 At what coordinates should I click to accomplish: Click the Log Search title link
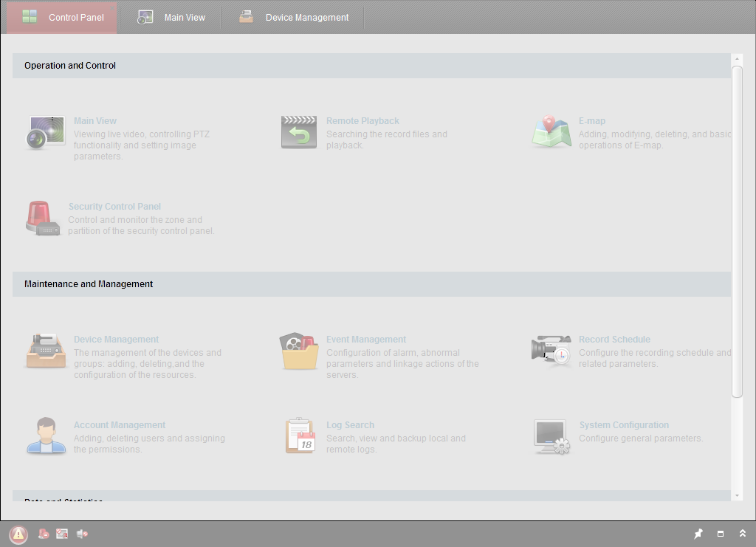tap(350, 425)
